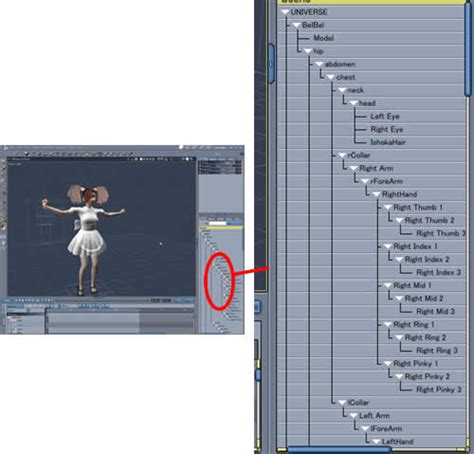Collapse the Right Pinky 1 triangle
The width and height of the screenshot is (474, 454).
(387, 363)
